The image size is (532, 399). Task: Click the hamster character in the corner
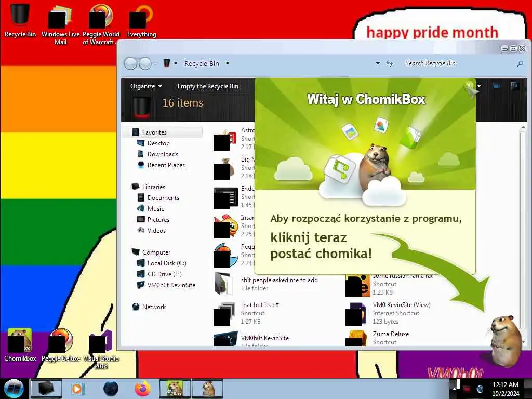click(x=505, y=341)
